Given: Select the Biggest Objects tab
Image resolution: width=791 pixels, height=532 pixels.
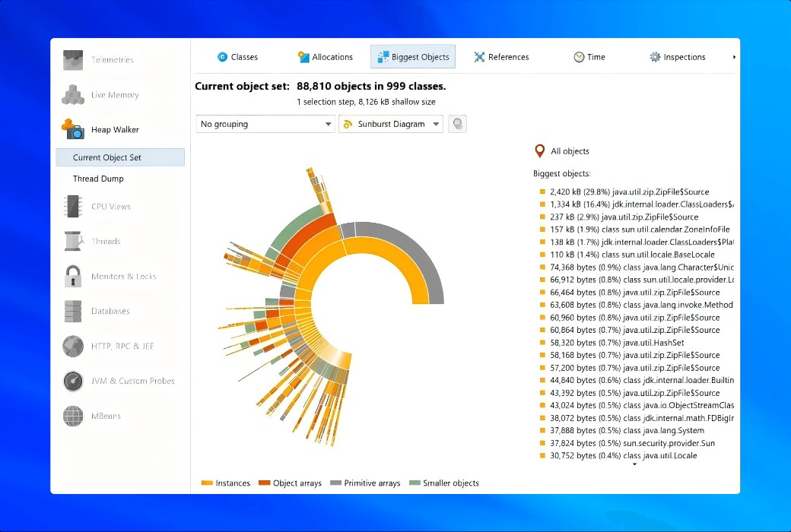Looking at the screenshot, I should (x=413, y=56).
